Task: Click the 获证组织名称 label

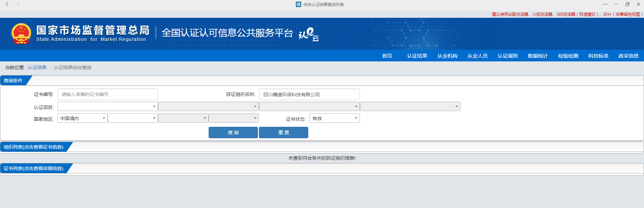Action: tap(240, 94)
